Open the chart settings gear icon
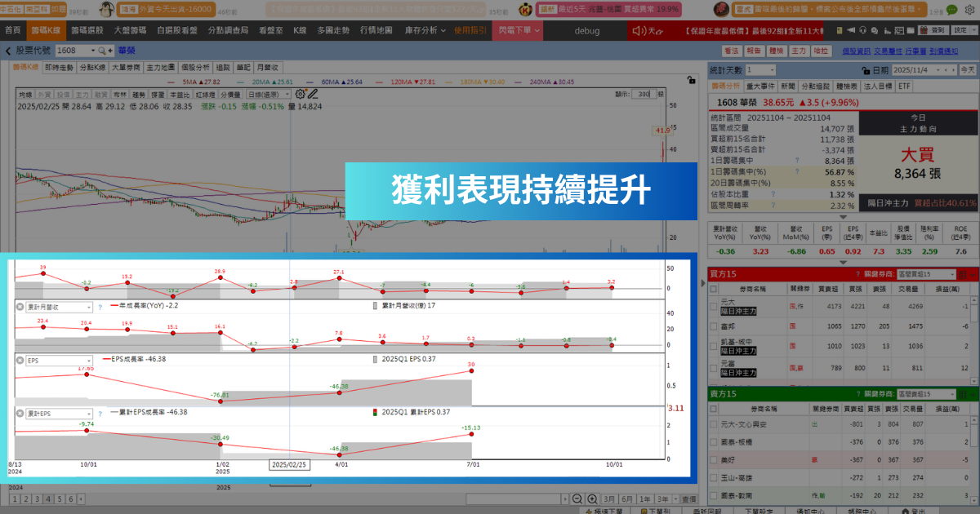This screenshot has height=514, width=980. pos(300,94)
